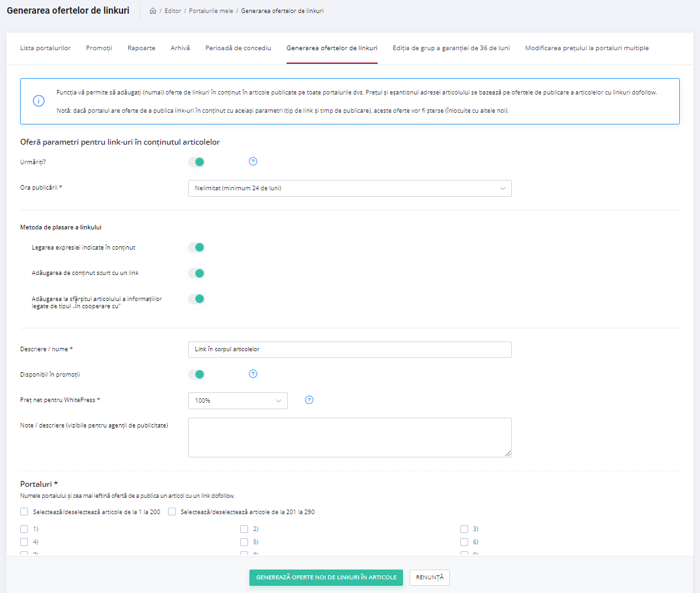
Task: Switch to Arhivă tab
Action: 180,48
